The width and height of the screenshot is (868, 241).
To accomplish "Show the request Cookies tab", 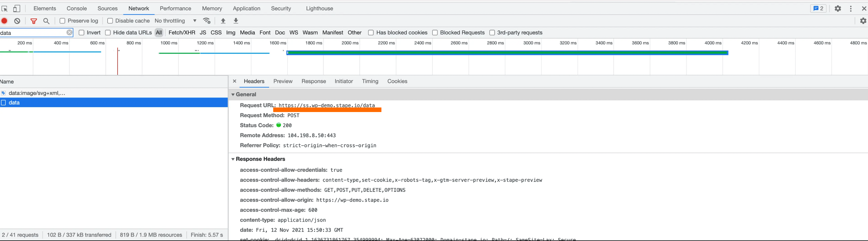I will (x=397, y=81).
